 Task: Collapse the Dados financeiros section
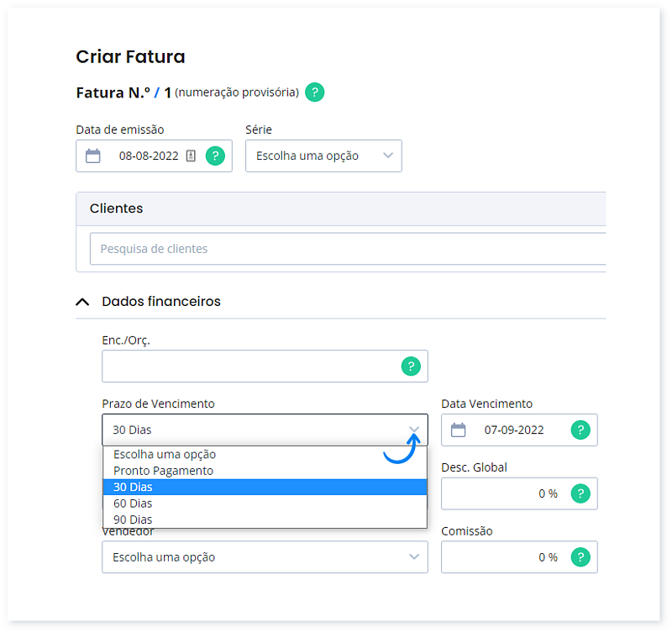[82, 301]
